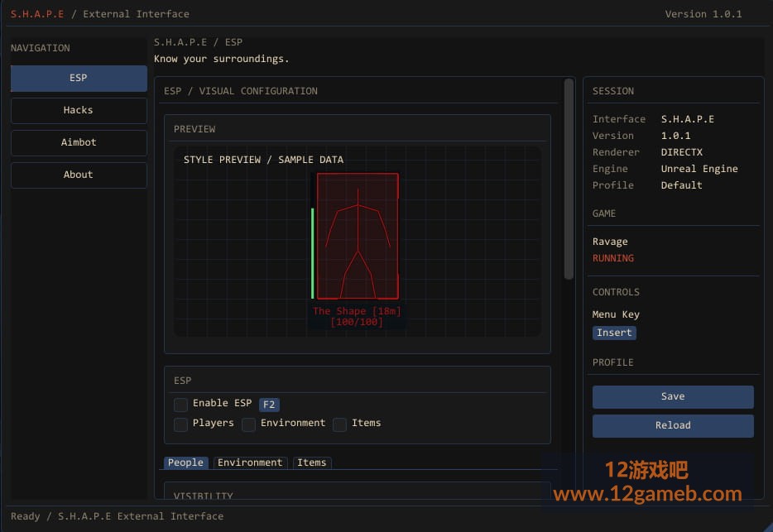Click the S.H.A.P.E interface value in Session
The width and height of the screenshot is (773, 532).
(x=688, y=119)
